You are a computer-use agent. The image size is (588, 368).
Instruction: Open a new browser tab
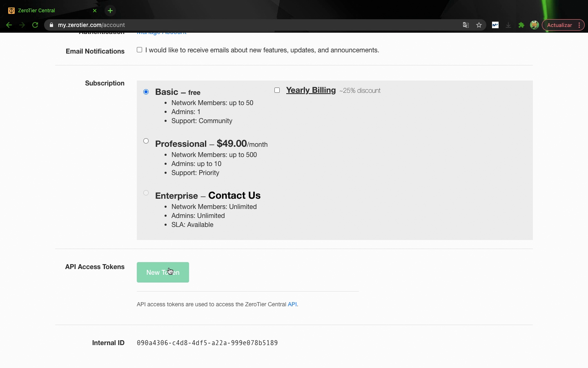[x=110, y=11]
